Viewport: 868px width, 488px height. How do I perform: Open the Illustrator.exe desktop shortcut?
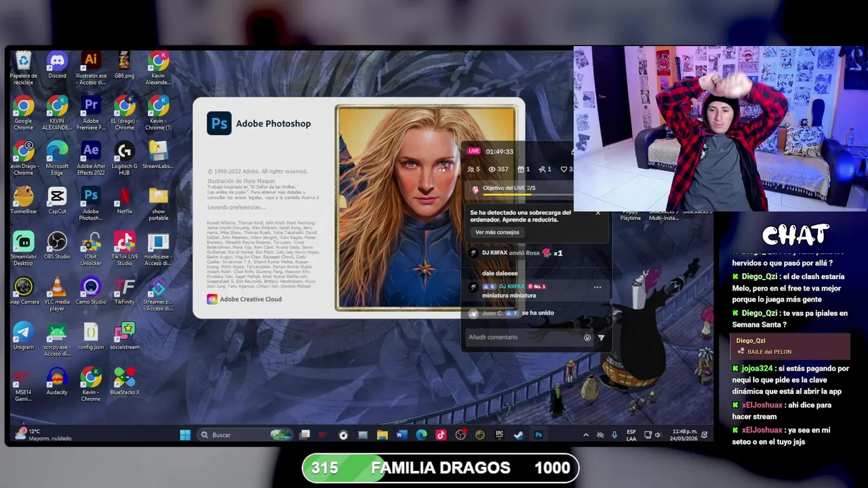point(91,68)
